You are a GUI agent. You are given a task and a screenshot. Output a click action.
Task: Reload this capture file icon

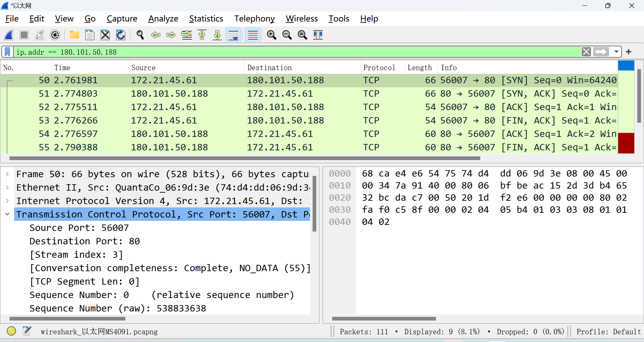click(x=121, y=35)
